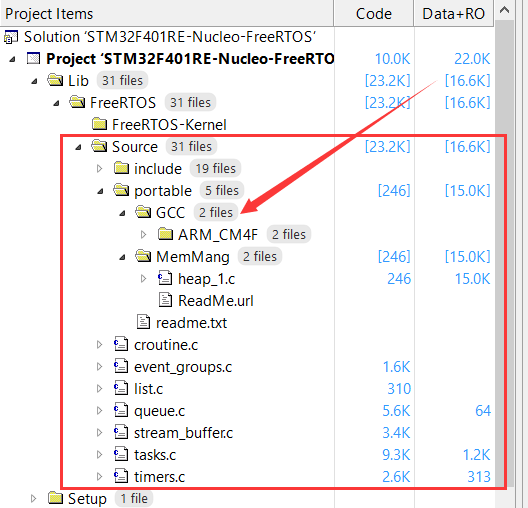Click the include folder icon
This screenshot has height=508, width=528.
(122, 168)
